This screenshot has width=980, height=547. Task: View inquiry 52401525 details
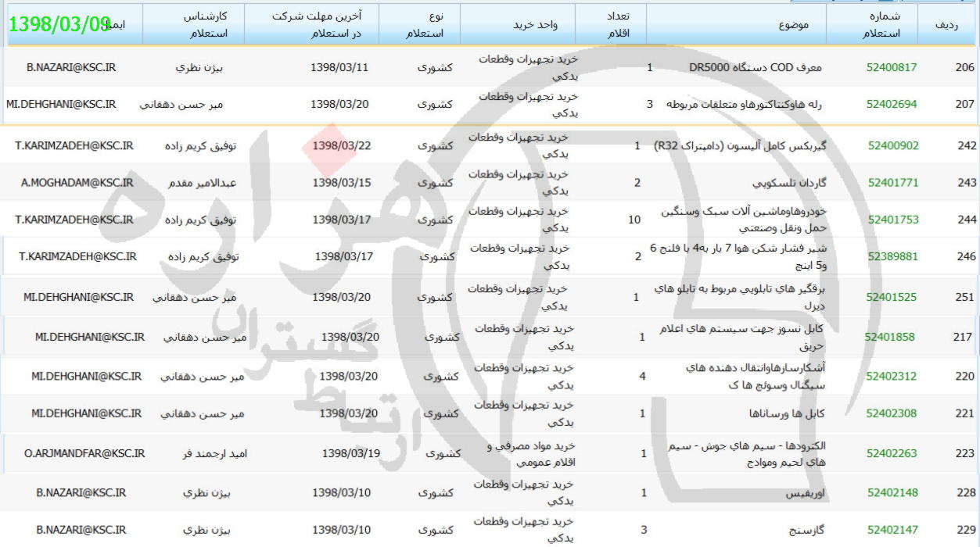pos(891,297)
